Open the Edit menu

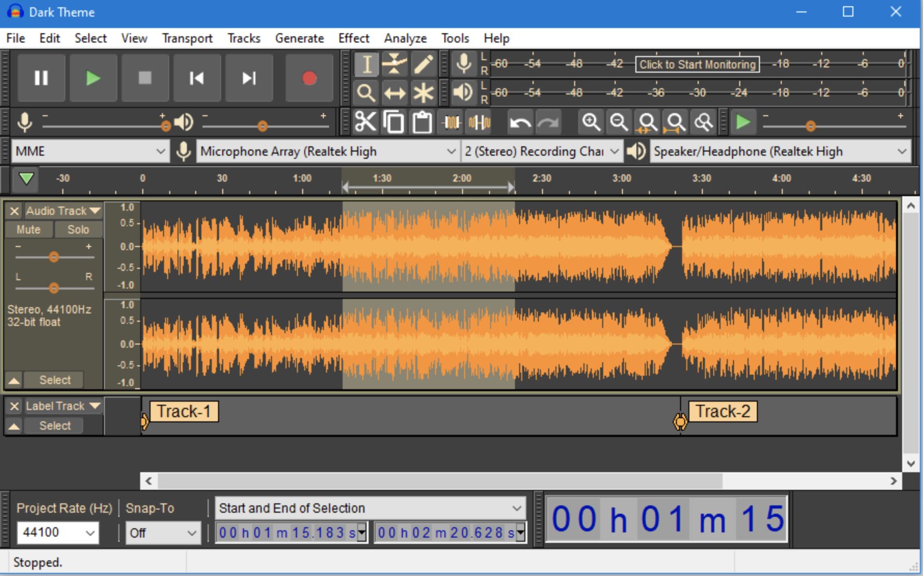pyautogui.click(x=50, y=38)
